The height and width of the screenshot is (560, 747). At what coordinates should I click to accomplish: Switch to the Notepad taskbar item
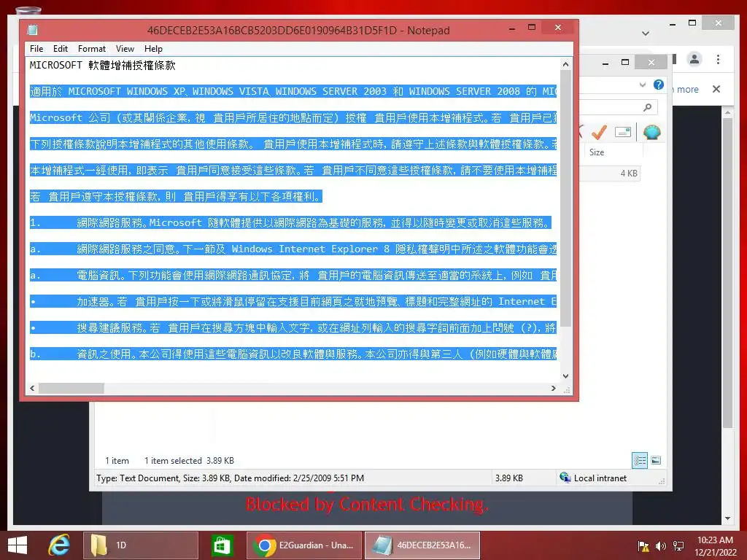click(422, 545)
